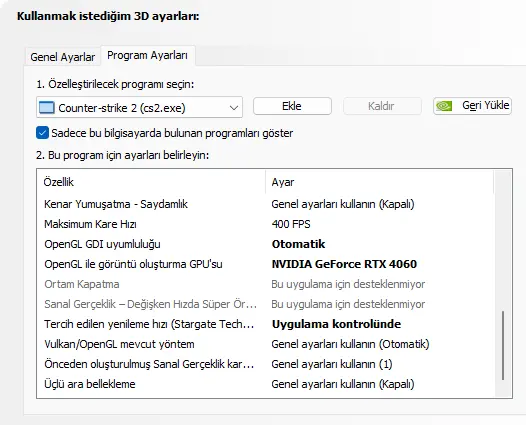This screenshot has width=526, height=425.
Task: Click the Özellik column header
Action: click(151, 182)
